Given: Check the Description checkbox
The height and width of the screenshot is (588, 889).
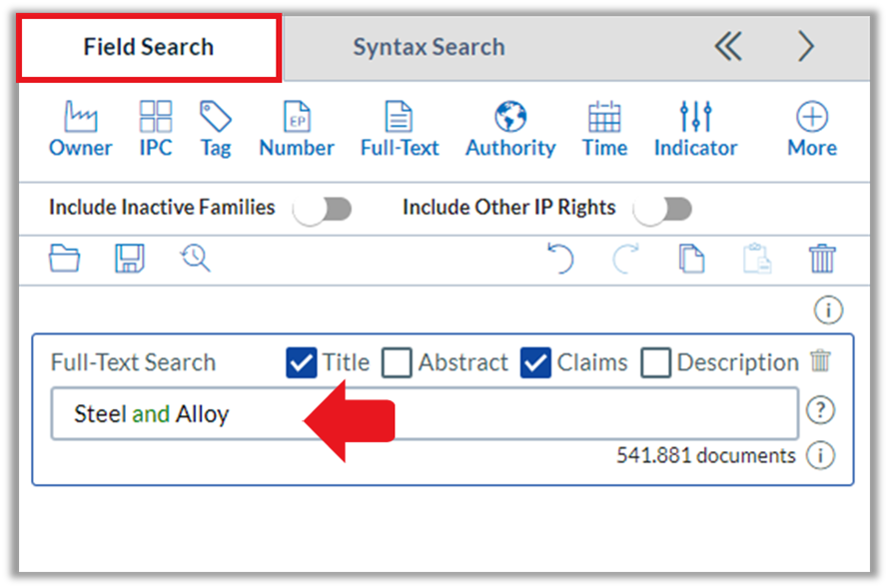Looking at the screenshot, I should click(656, 362).
